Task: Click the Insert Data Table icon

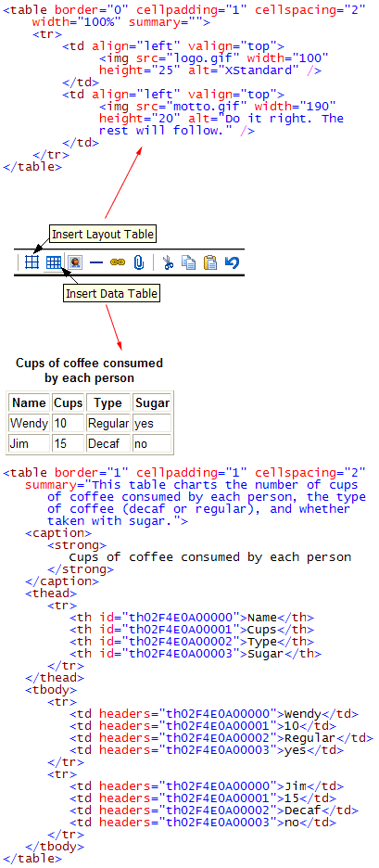Action: [53, 262]
